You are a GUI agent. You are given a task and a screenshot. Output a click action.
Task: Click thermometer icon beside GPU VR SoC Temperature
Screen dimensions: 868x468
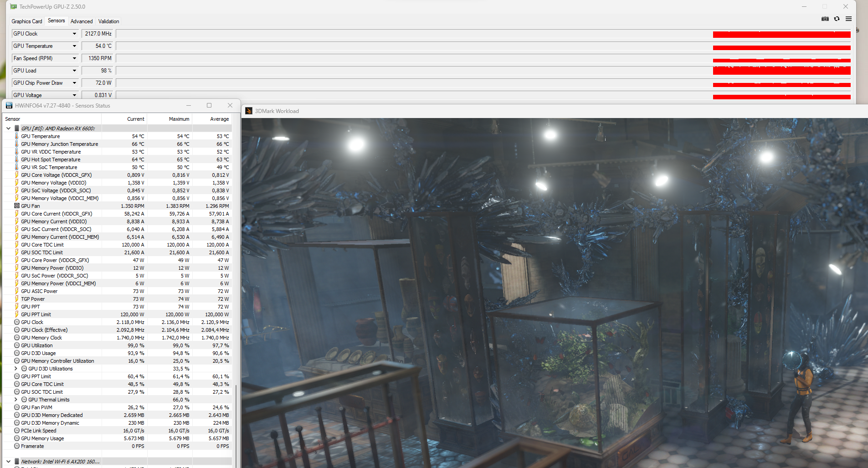click(x=17, y=167)
